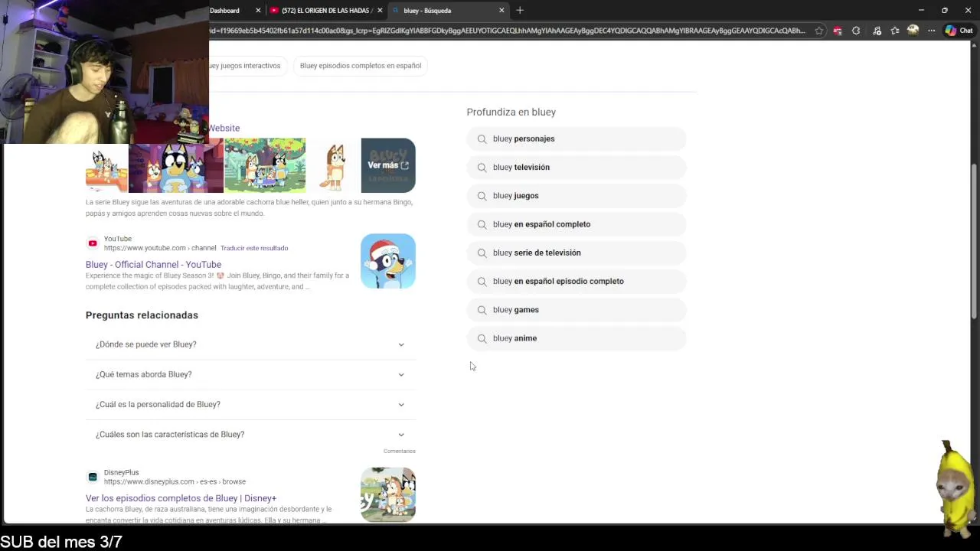
Task: Search 'bluey en español episodio completo'
Action: [x=577, y=281]
